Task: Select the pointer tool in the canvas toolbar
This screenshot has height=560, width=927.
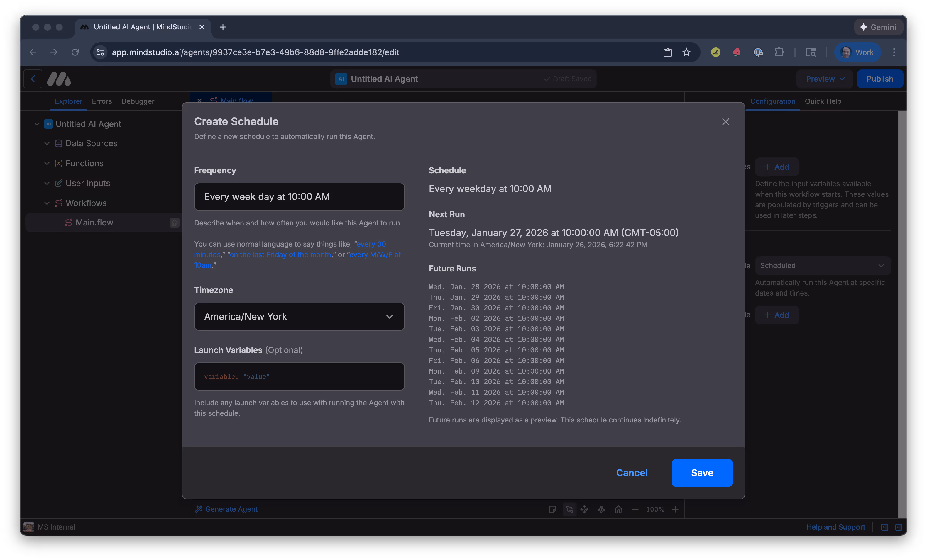Action: [x=570, y=510]
